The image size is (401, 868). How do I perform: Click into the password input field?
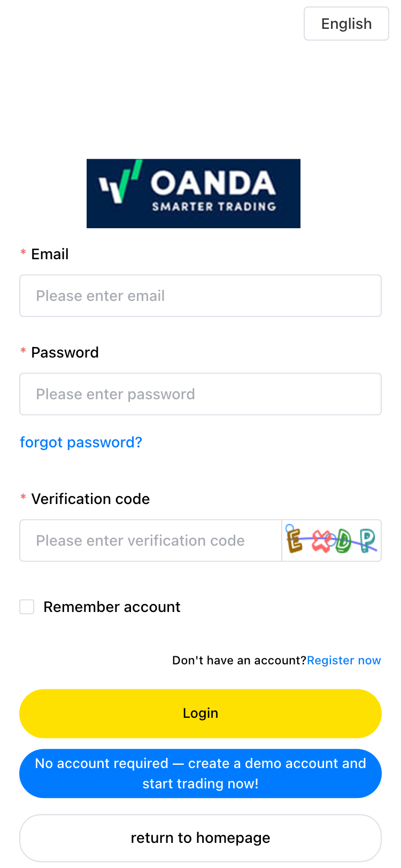click(200, 394)
